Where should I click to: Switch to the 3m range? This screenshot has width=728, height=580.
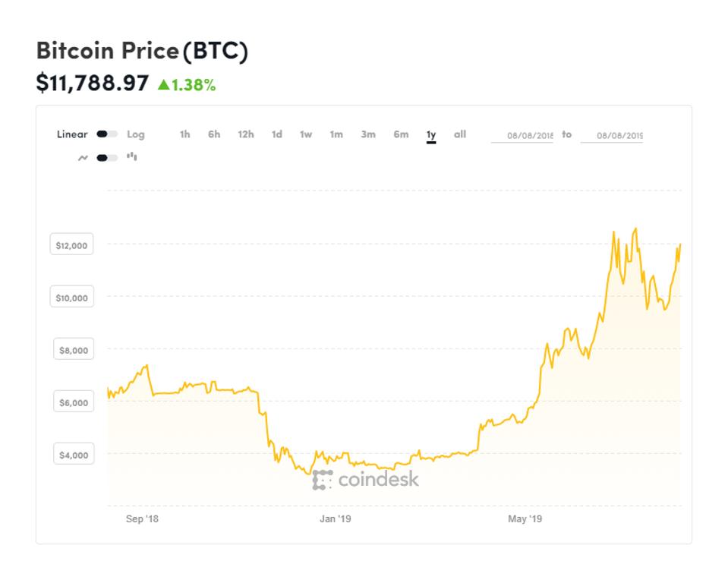coord(368,134)
